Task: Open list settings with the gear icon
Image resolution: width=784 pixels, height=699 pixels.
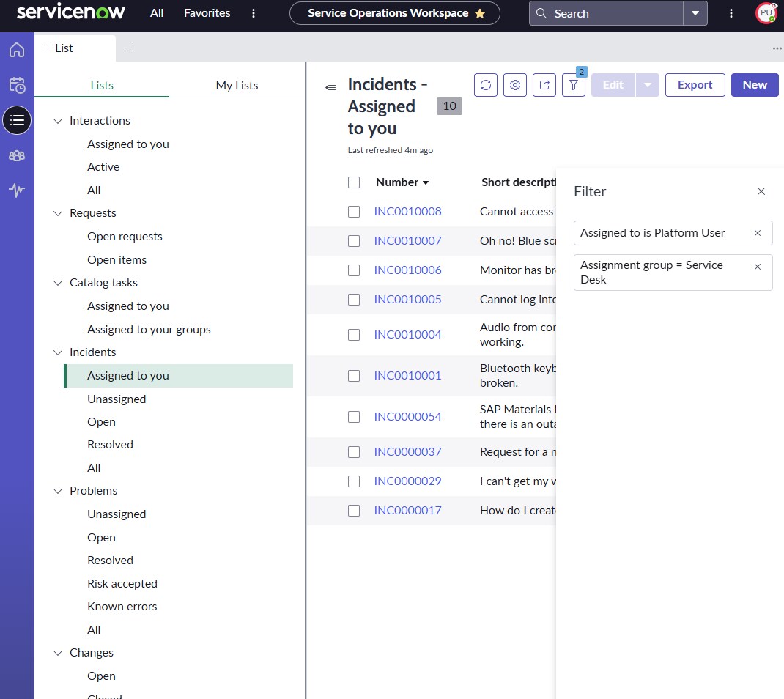Action: coord(514,85)
